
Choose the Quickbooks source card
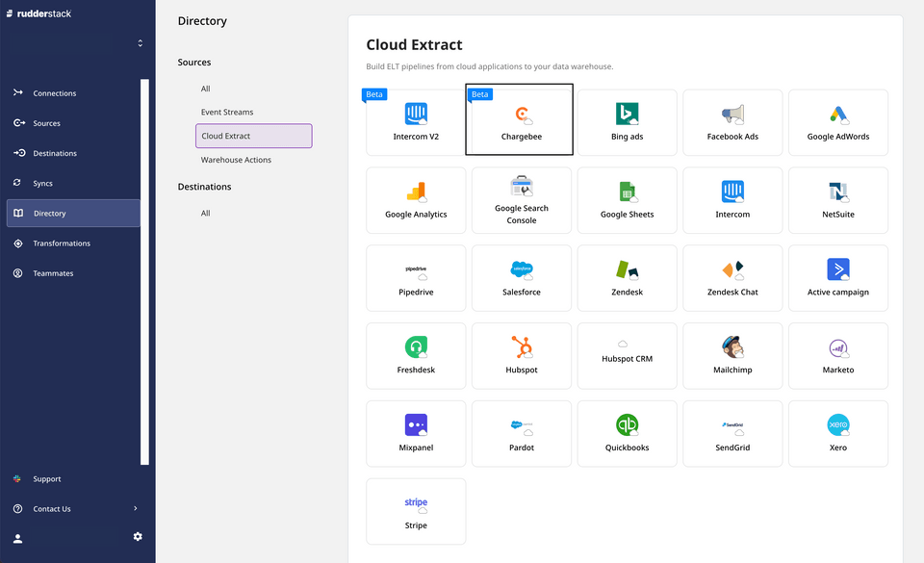(627, 433)
